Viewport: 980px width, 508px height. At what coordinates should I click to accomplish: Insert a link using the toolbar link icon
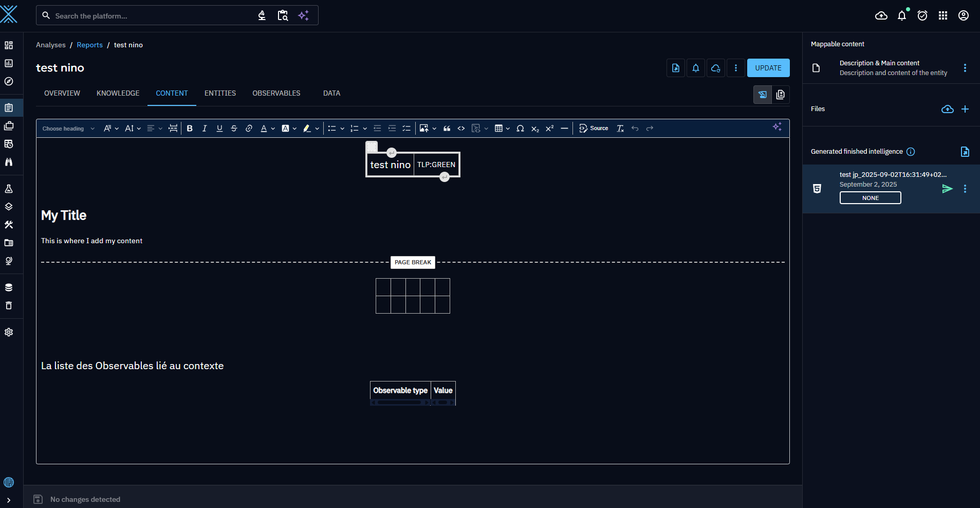249,129
